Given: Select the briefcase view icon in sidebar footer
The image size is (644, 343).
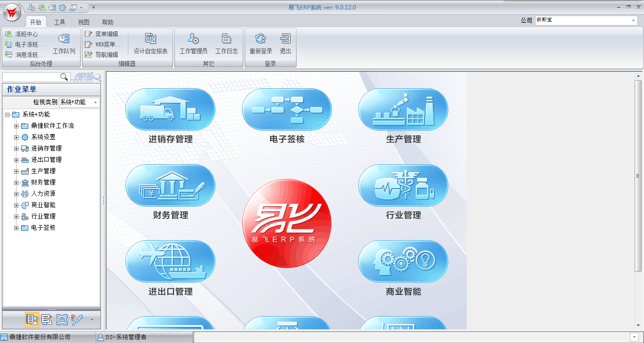Looking at the screenshot, I should [x=62, y=319].
